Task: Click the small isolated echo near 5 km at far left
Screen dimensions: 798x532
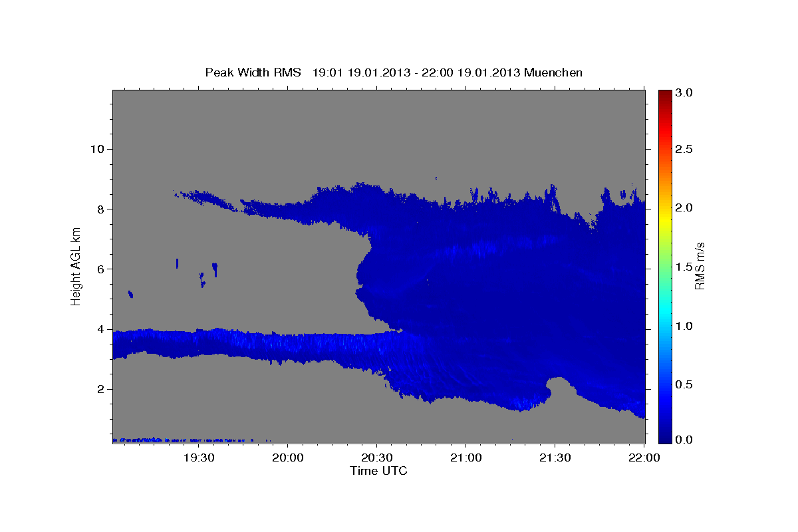Action: coord(130,294)
